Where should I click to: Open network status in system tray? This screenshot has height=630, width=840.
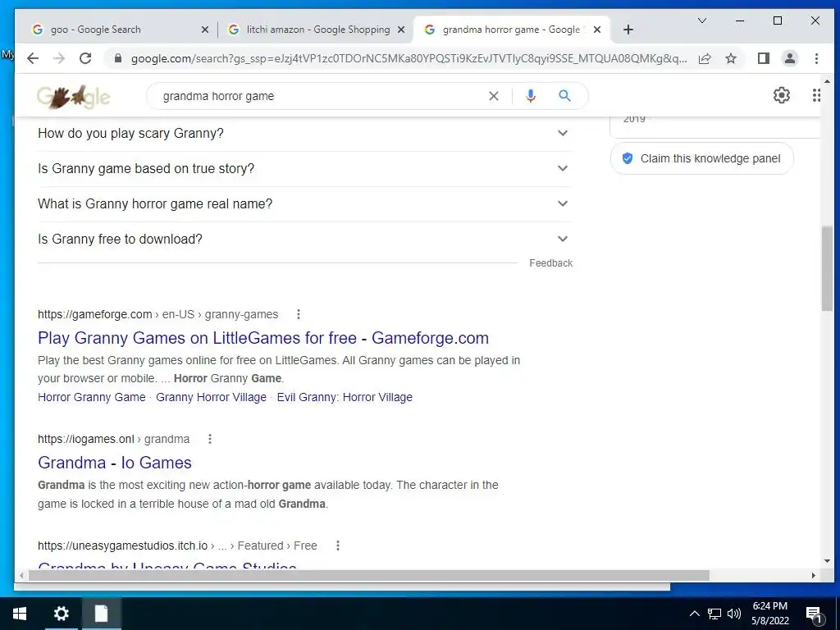coord(714,614)
